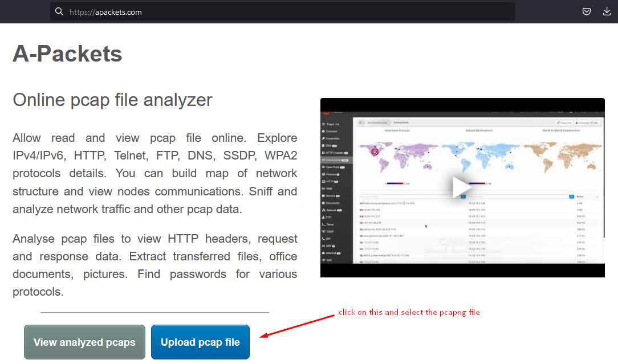Click the red instruction text about pcapng
The image size is (618, 364).
pos(409,313)
